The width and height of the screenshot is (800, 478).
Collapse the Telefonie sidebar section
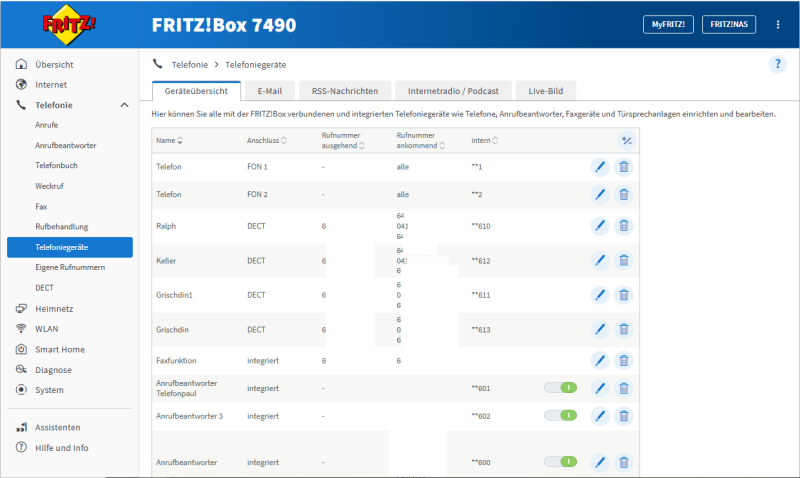tap(124, 105)
